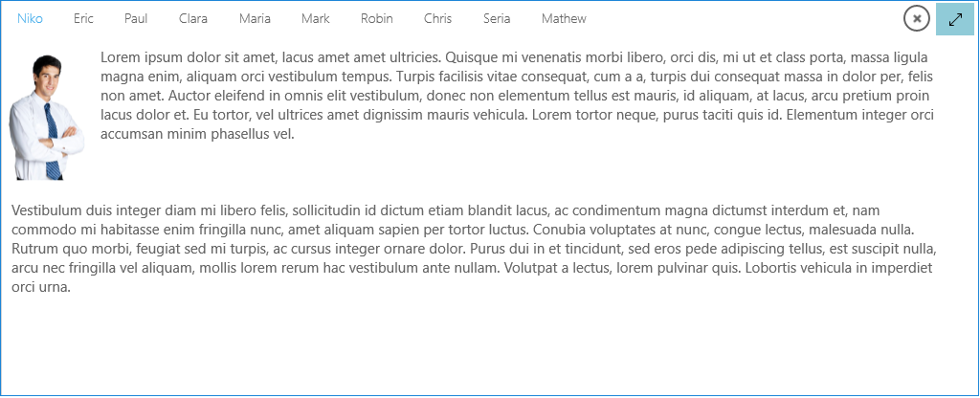Click the paragraph starting "Lorem ipsum dolor sit amet"

click(x=517, y=96)
